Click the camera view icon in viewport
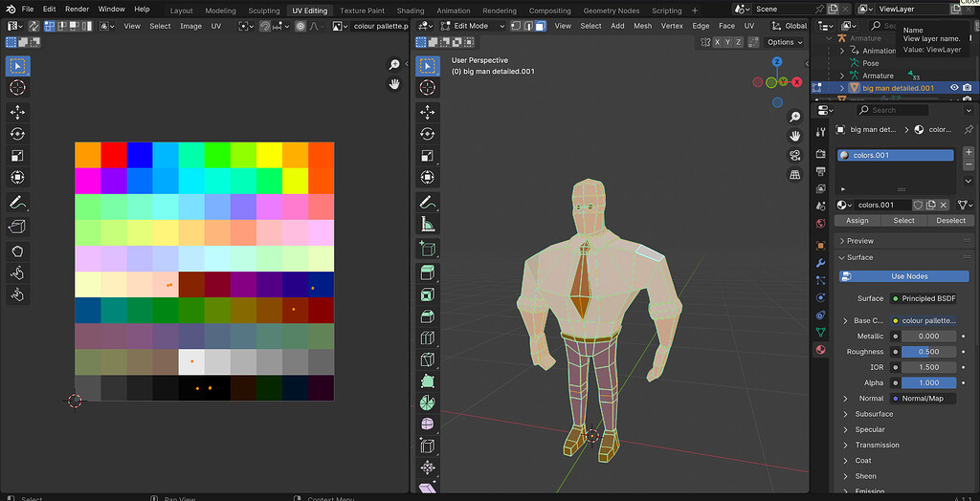Image resolution: width=980 pixels, height=501 pixels. (x=795, y=156)
